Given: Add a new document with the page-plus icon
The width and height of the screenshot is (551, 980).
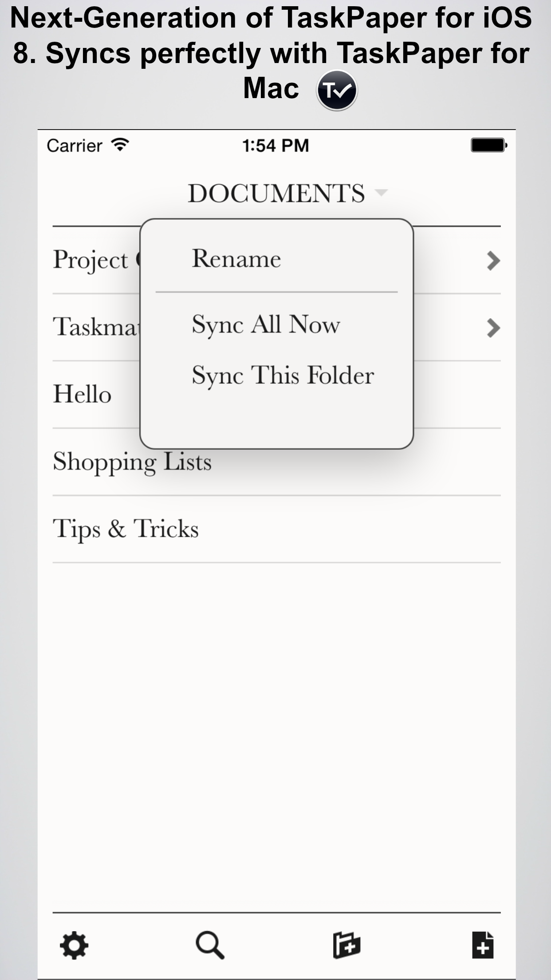Looking at the screenshot, I should click(x=483, y=945).
